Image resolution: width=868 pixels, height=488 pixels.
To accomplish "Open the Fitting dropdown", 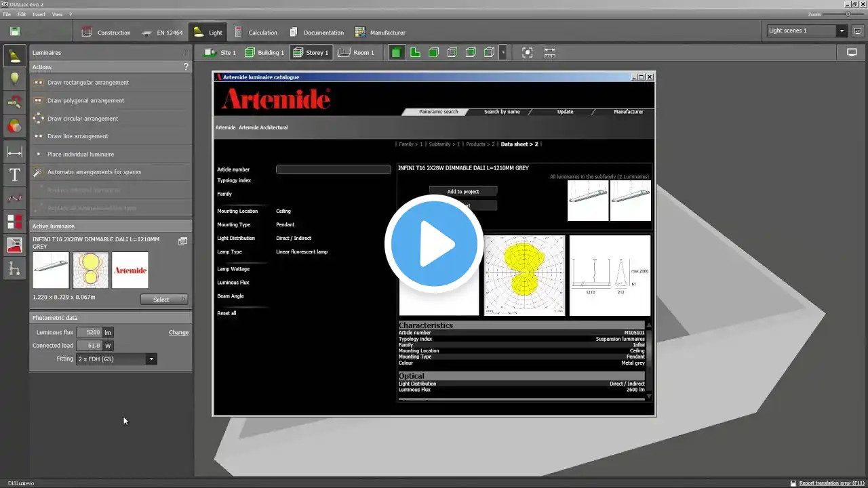I will tap(117, 359).
